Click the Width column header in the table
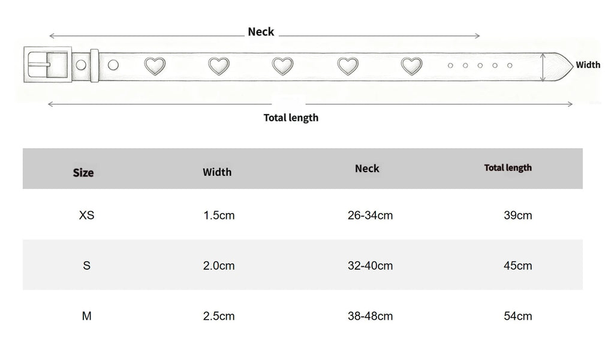Screen dimensions: 614x364 pos(217,172)
